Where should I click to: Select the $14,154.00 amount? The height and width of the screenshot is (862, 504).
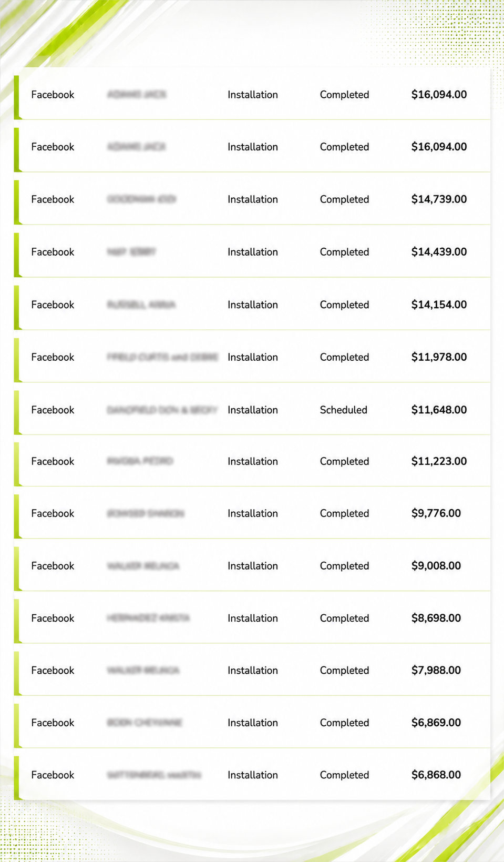439,305
